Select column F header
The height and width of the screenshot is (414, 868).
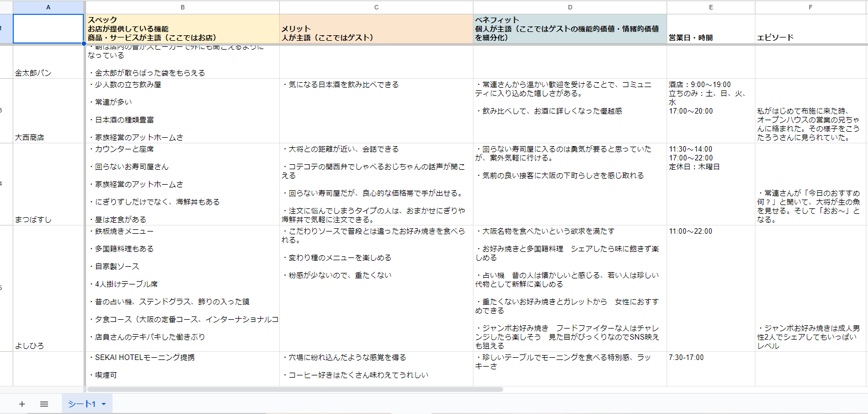(811, 7)
